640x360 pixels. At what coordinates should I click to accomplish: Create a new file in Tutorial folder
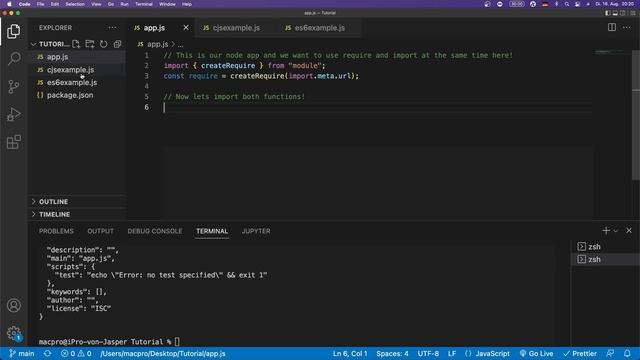pos(76,44)
